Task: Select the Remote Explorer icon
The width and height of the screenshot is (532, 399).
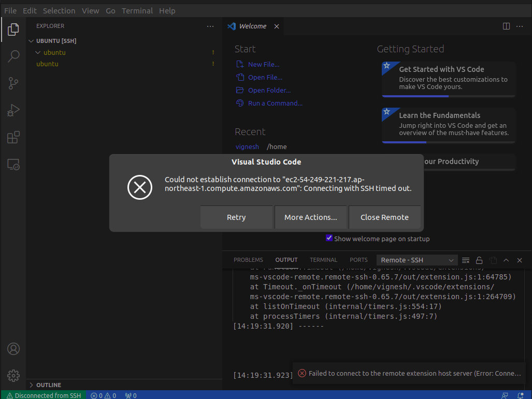Action: [13, 165]
